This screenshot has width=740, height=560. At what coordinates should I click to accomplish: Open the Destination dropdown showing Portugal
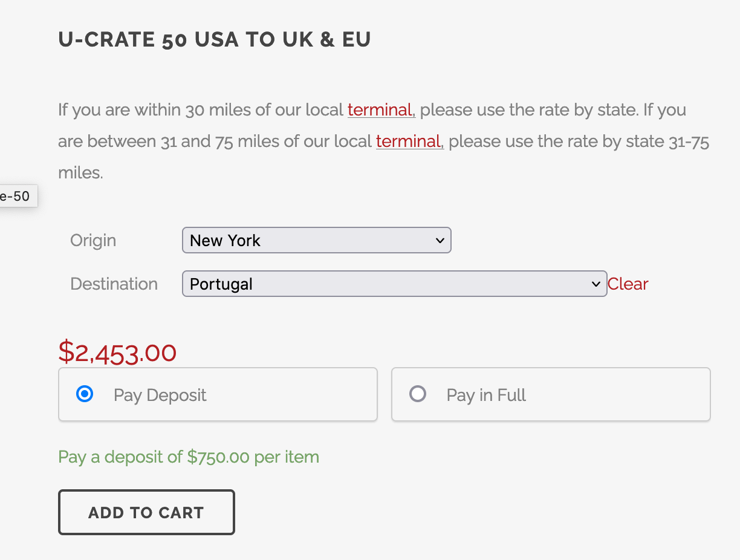click(387, 284)
